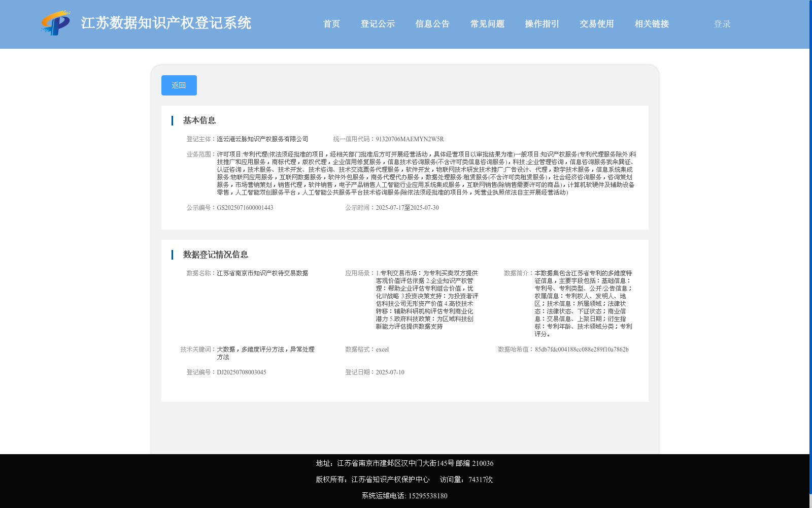812x508 pixels.
Task: Open the 首页 menu item
Action: (331, 24)
